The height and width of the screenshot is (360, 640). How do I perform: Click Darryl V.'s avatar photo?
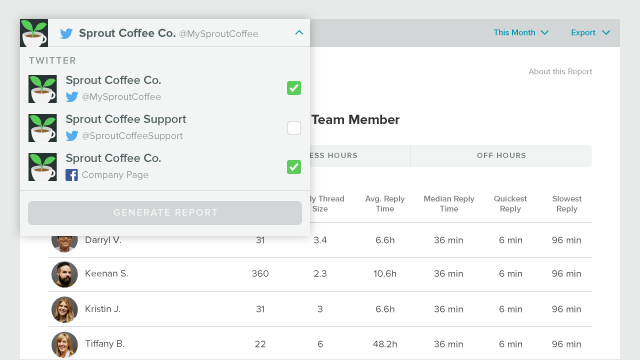(x=64, y=244)
